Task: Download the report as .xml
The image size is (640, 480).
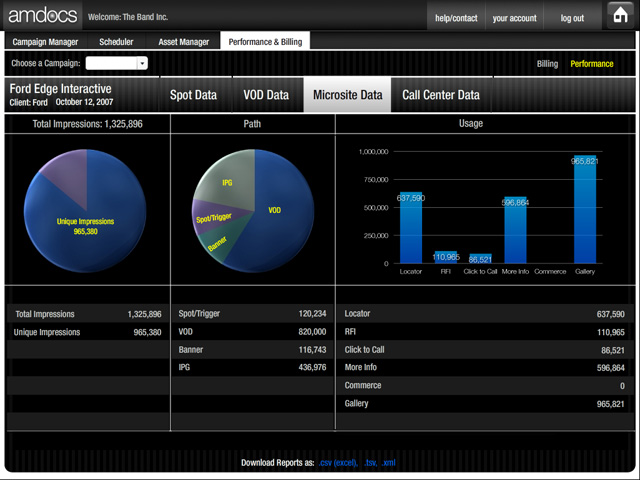Action: pyautogui.click(x=389, y=463)
